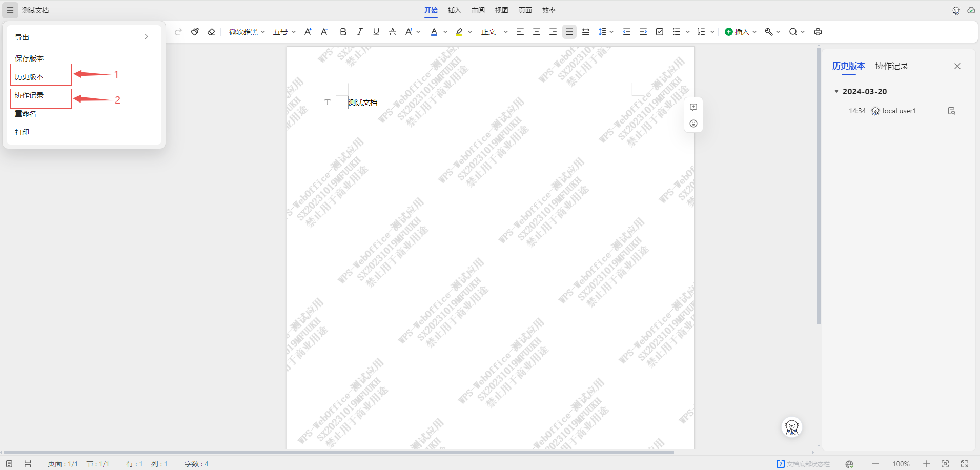Click the web layout icon in status bar
980x470 pixels.
coord(28,464)
